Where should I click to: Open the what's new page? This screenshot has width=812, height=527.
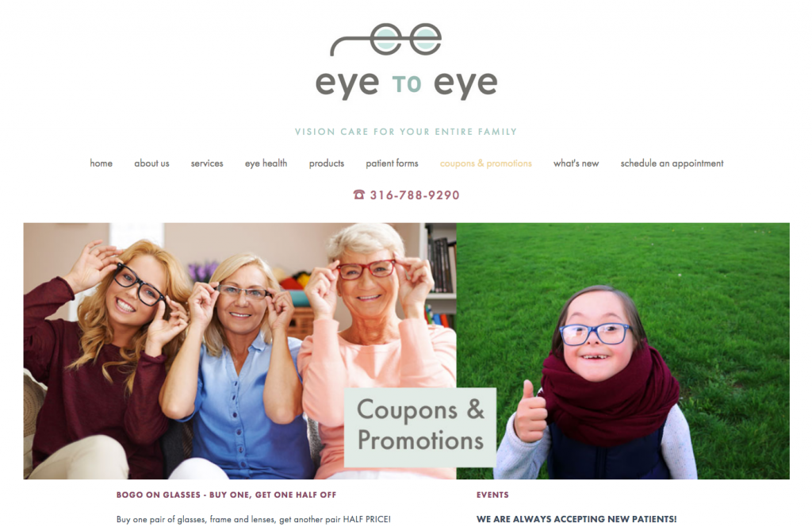point(576,163)
